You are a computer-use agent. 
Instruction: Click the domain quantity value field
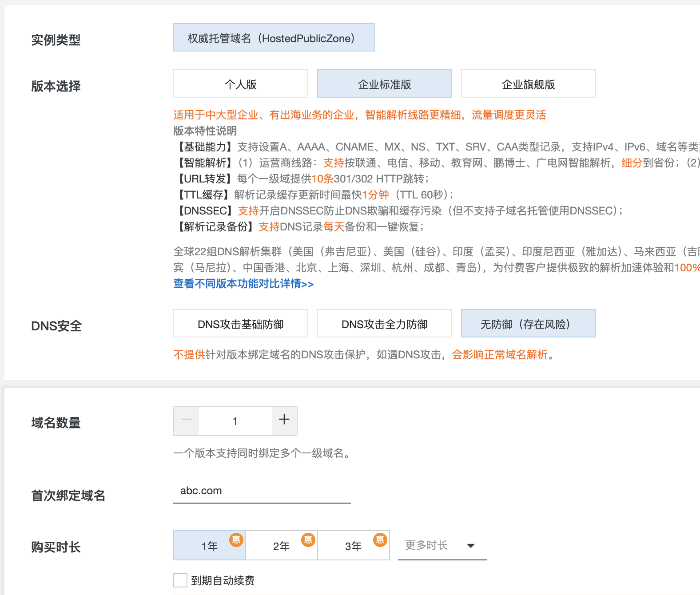click(235, 420)
